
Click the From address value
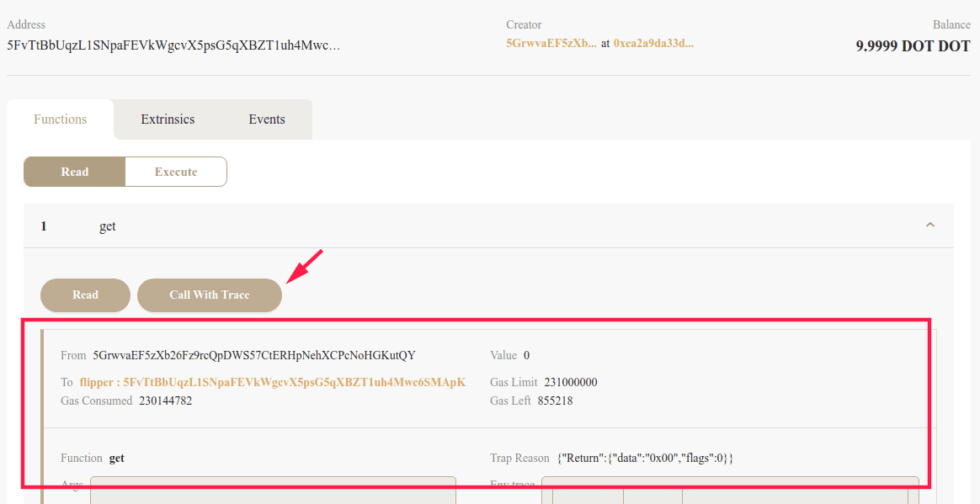(x=253, y=355)
